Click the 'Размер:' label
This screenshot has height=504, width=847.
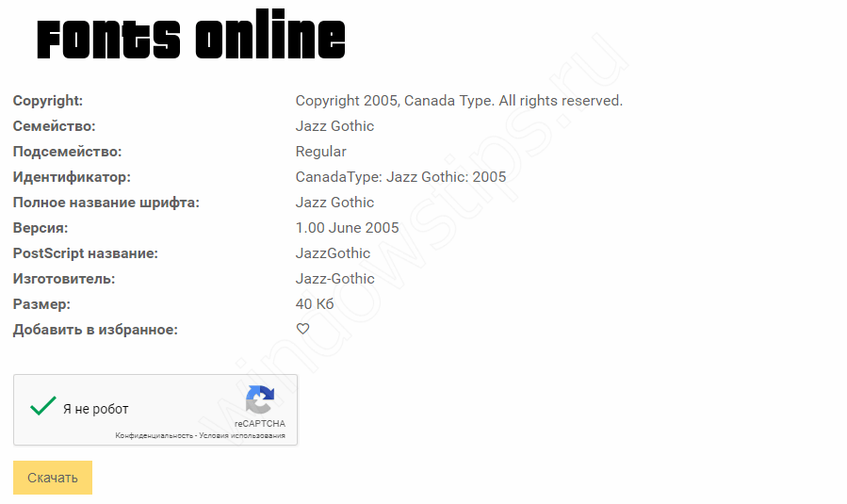pyautogui.click(x=41, y=303)
